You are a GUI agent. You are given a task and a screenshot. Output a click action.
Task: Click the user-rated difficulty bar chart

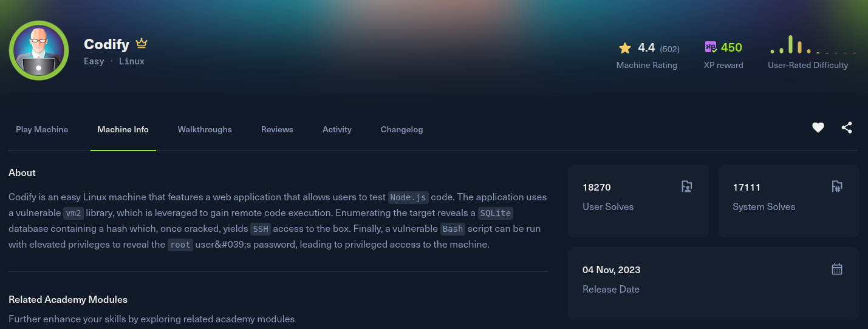(813, 45)
